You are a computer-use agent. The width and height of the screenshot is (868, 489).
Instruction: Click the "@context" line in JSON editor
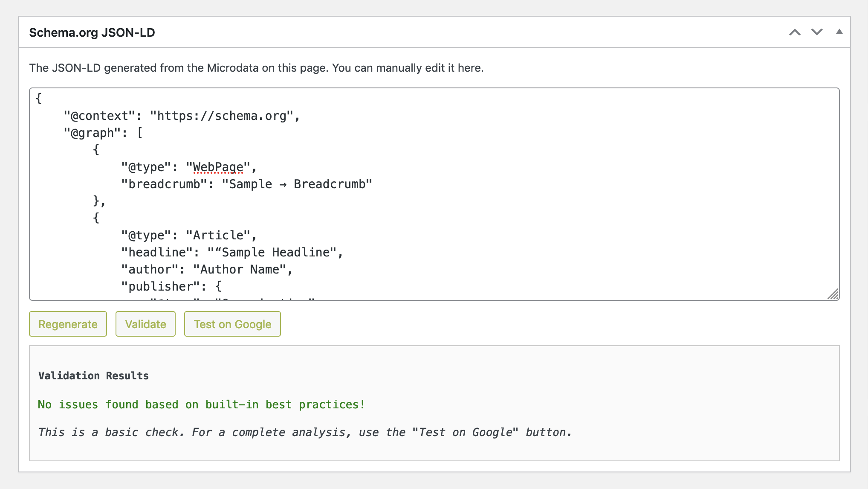point(182,116)
